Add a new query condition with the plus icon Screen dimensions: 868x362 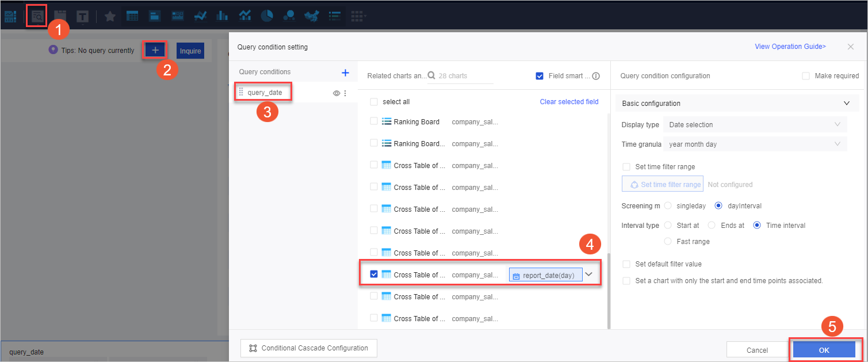coord(345,73)
